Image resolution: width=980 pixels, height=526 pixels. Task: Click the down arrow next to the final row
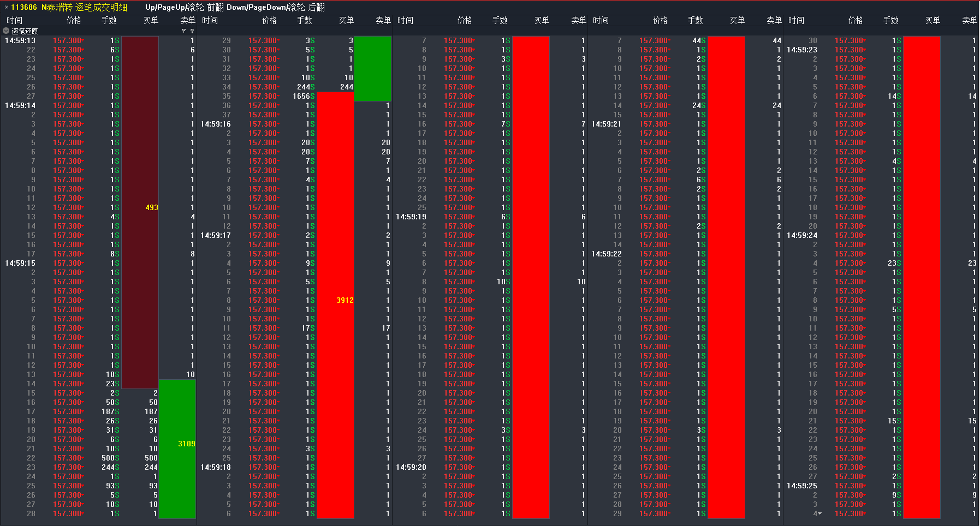pos(819,513)
